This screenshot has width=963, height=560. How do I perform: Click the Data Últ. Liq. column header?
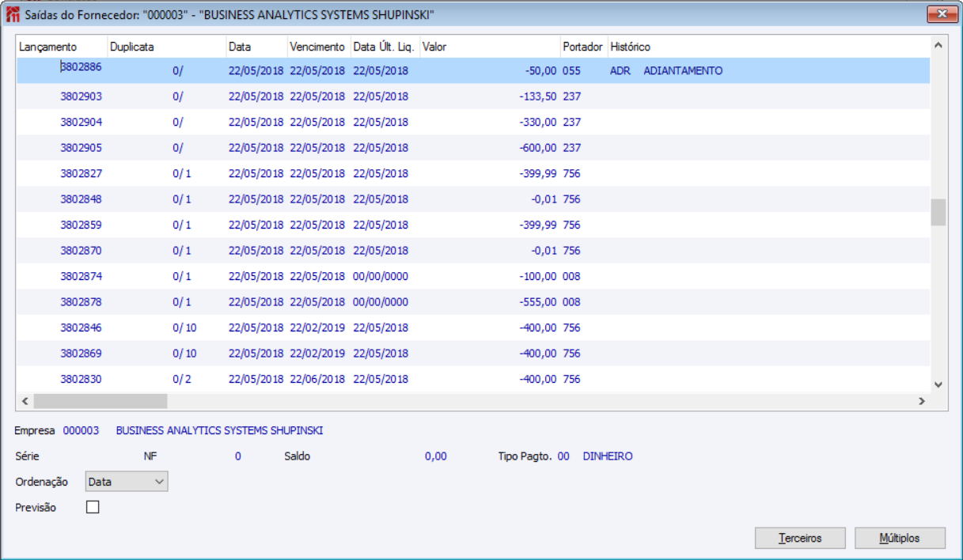point(385,47)
